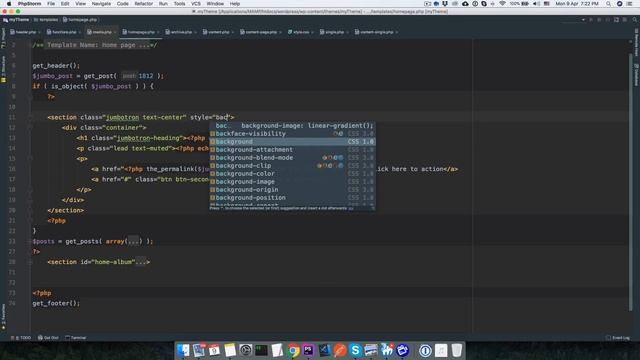This screenshot has width=640, height=360.
Task: Switch to the functions.php editor tab
Action: 64,32
